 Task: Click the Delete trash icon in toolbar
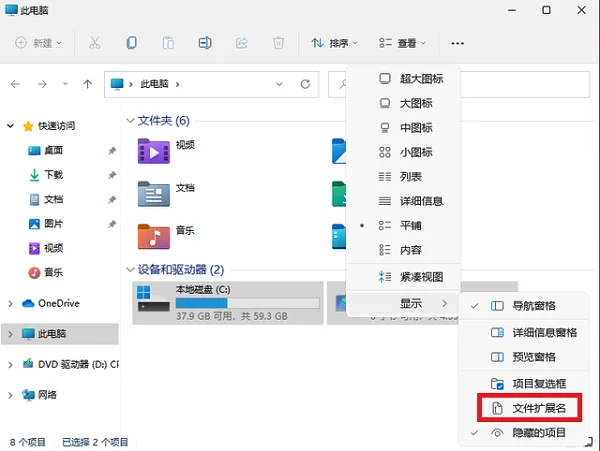[279, 43]
